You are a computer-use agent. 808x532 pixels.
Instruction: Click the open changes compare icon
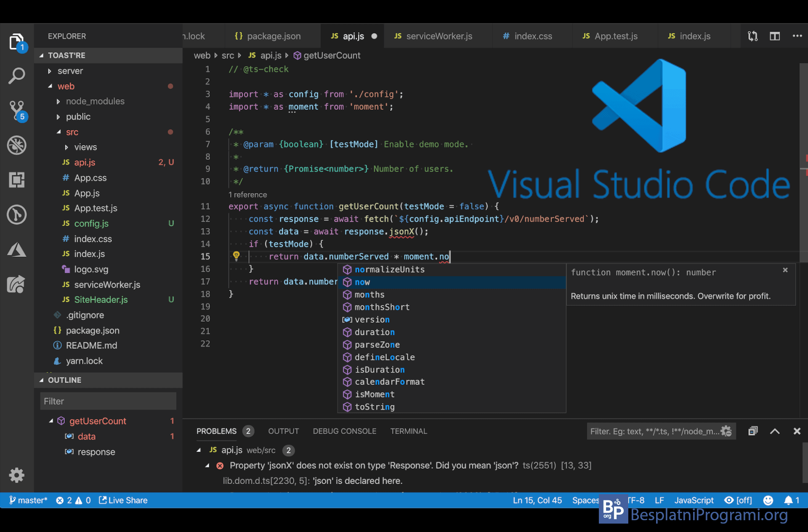(x=752, y=36)
